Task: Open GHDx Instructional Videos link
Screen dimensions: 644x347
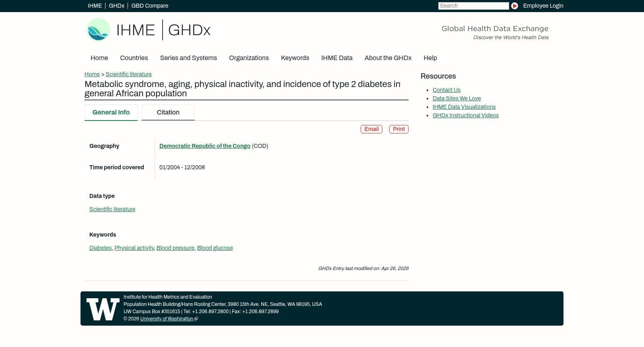Action: pyautogui.click(x=466, y=116)
